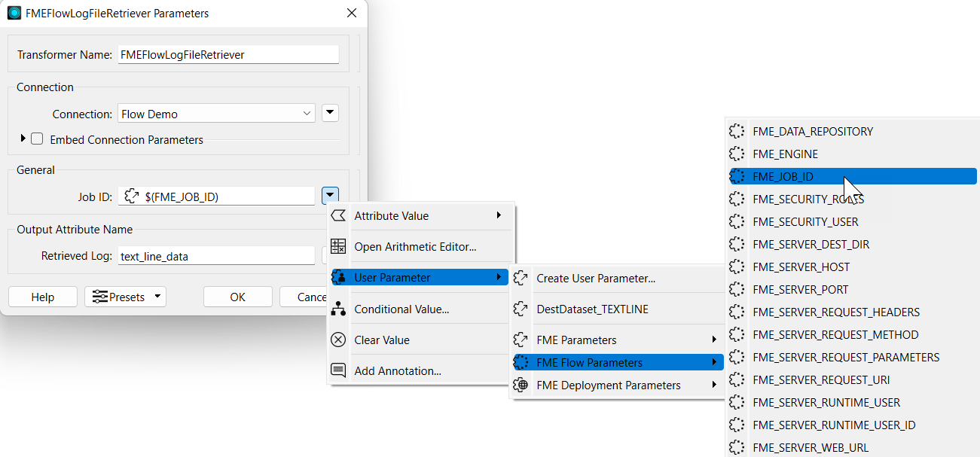Click the Clear Value circled-X icon
This screenshot has width=980, height=457.
338,339
